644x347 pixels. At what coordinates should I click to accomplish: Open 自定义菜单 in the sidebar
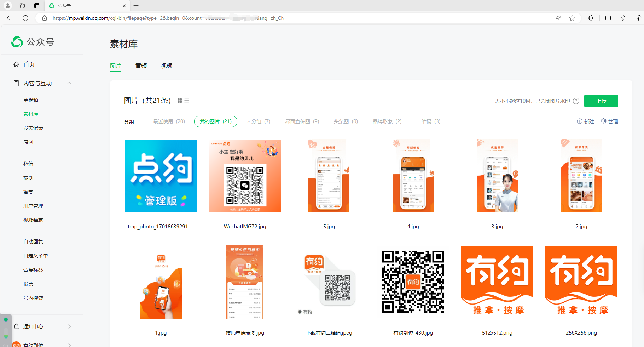pos(36,256)
